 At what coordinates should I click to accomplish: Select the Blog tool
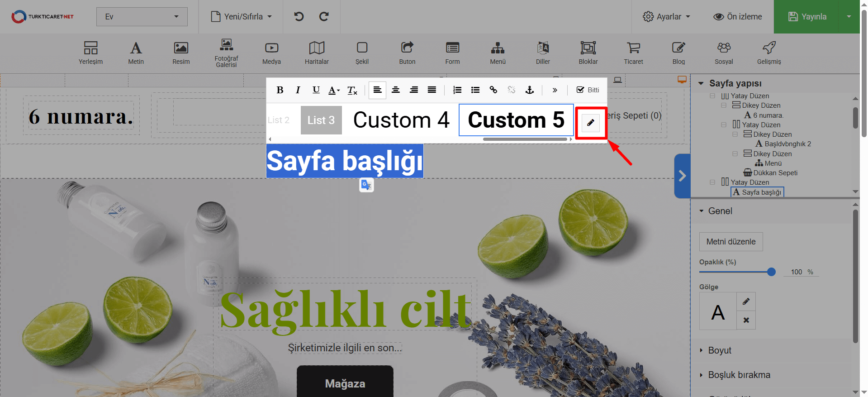point(678,53)
